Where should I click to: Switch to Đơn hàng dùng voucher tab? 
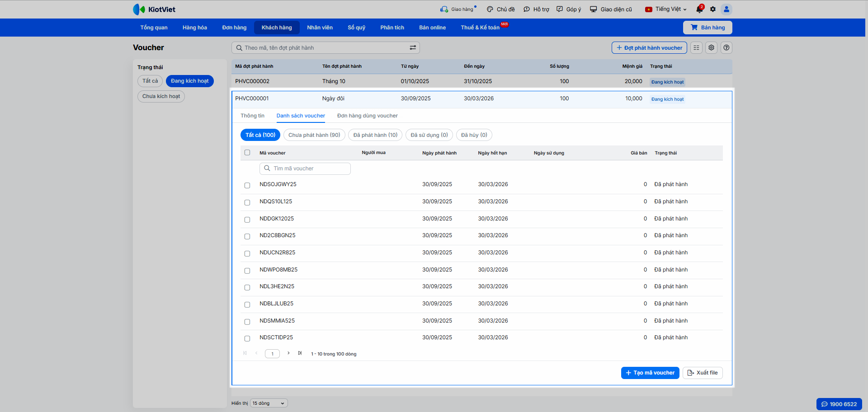click(x=367, y=116)
